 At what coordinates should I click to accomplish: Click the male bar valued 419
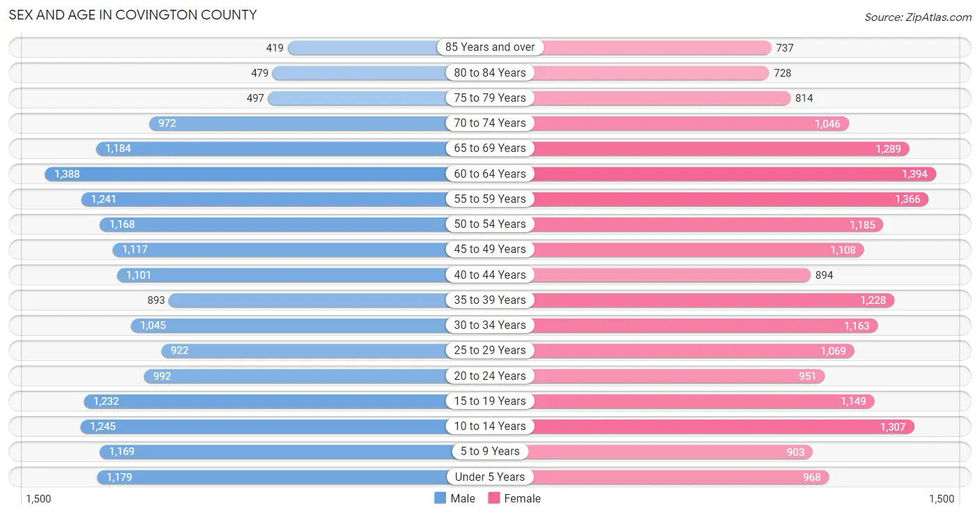point(367,47)
